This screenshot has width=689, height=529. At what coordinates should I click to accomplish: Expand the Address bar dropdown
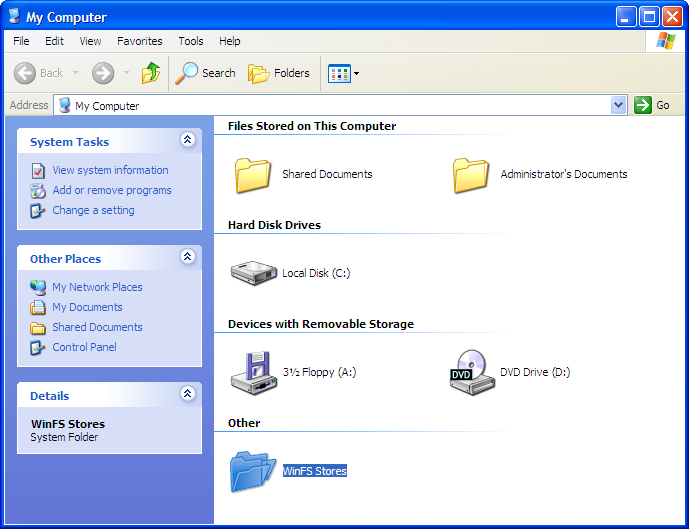click(619, 105)
